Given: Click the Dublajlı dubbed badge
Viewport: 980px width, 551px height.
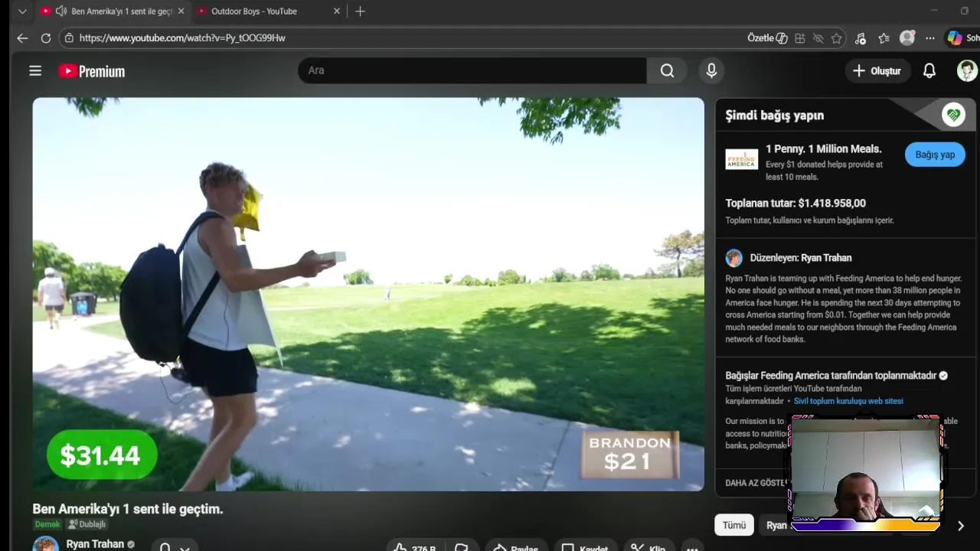Looking at the screenshot, I should [x=87, y=524].
